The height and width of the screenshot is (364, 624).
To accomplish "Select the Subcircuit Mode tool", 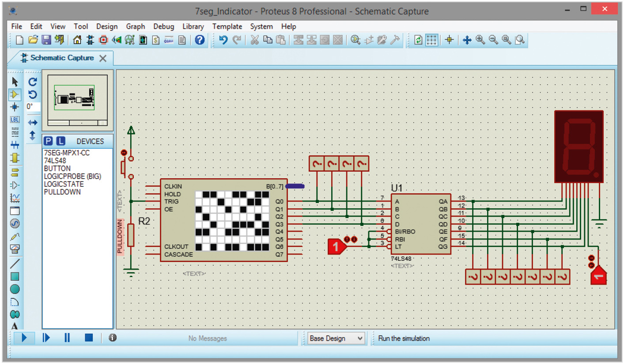I will point(15,158).
